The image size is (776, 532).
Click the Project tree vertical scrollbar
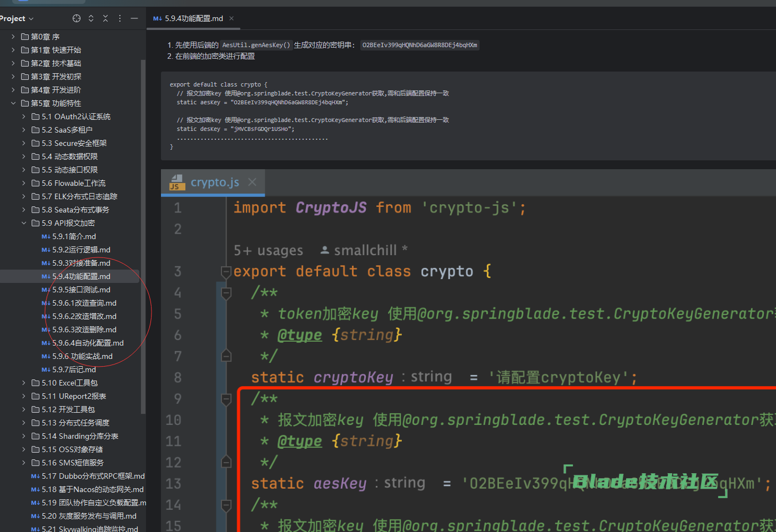tap(143, 236)
